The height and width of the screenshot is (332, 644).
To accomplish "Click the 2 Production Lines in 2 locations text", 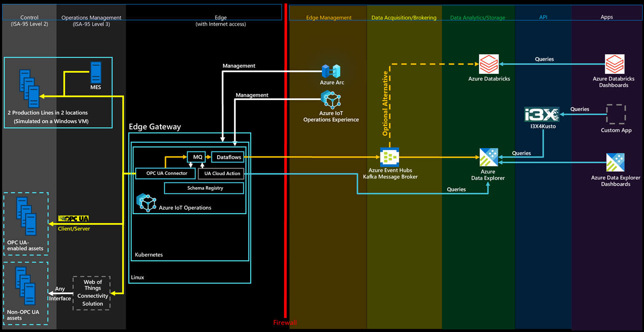I will tap(48, 113).
